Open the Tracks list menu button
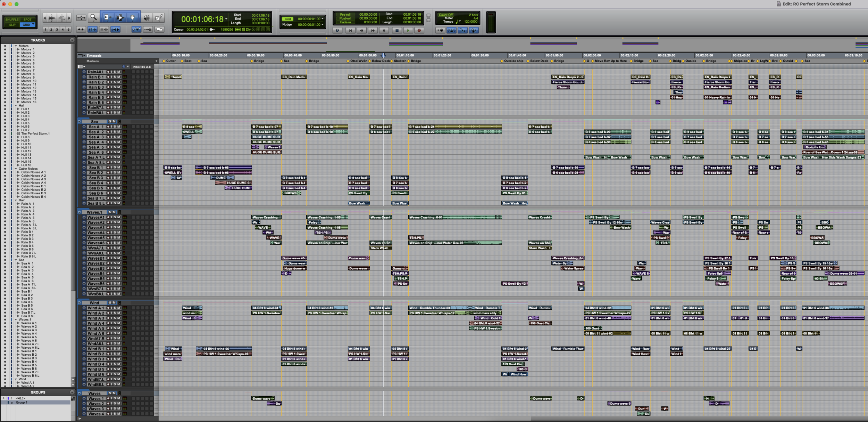The height and width of the screenshot is (422, 868). [x=72, y=40]
